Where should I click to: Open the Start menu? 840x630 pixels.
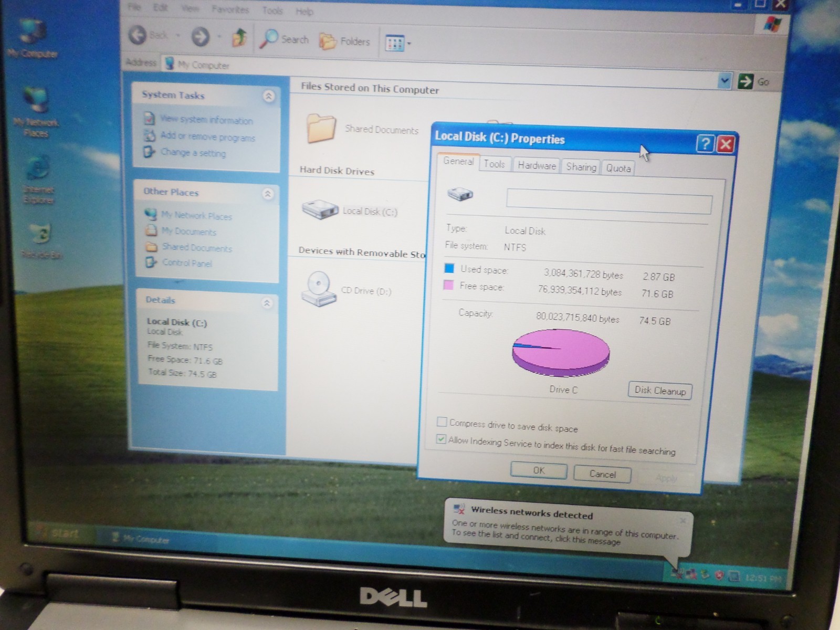click(60, 533)
